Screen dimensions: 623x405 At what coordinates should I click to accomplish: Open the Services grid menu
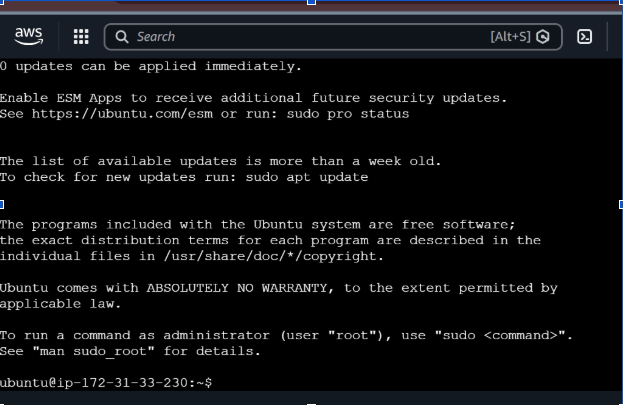tap(81, 37)
